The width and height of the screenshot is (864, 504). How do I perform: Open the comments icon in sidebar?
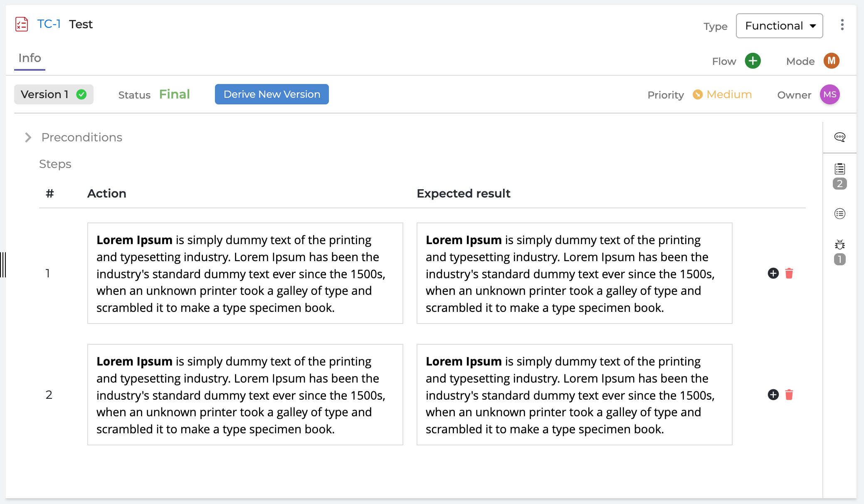(x=839, y=137)
